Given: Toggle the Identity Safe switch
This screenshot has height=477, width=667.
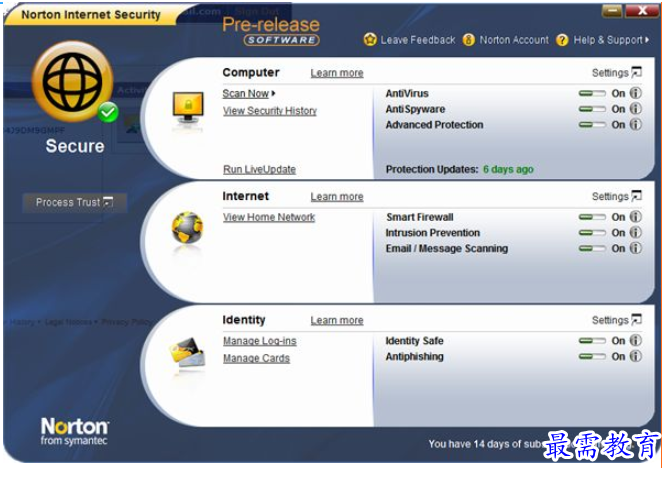Looking at the screenshot, I should pyautogui.click(x=592, y=341).
